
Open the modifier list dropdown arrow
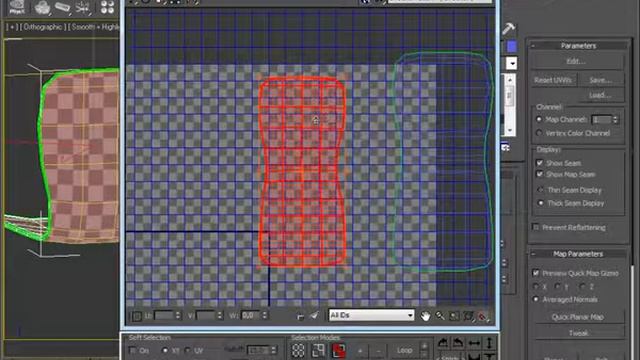click(511, 63)
